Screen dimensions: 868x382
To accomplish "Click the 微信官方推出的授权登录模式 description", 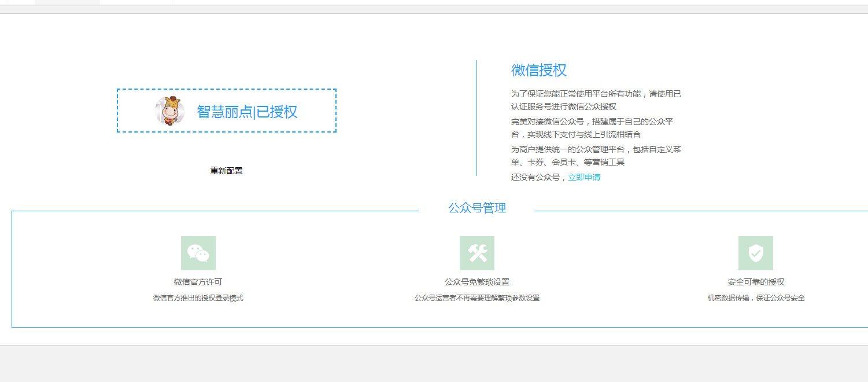I will coord(198,298).
